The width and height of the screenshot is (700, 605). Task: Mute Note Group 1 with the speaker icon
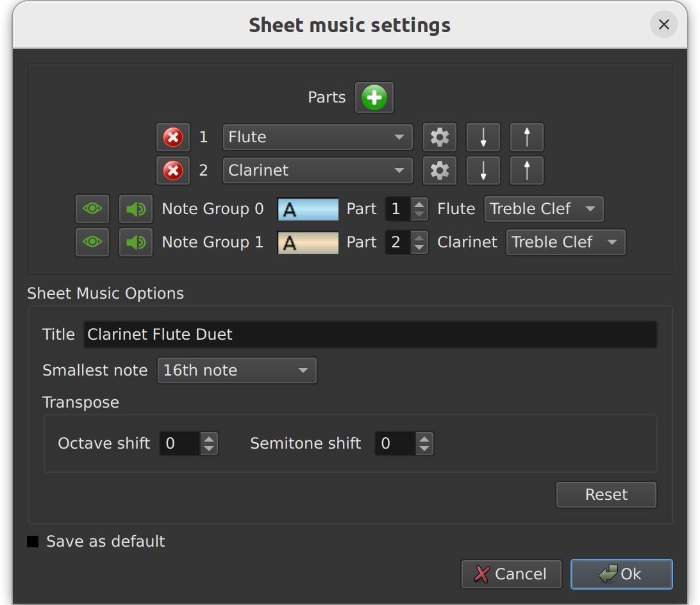135,242
